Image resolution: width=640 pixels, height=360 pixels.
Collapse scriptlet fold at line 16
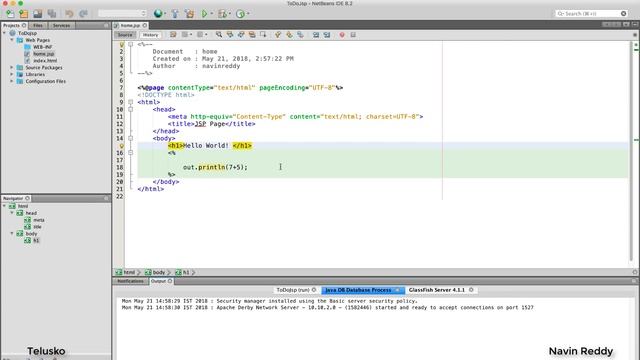131,153
